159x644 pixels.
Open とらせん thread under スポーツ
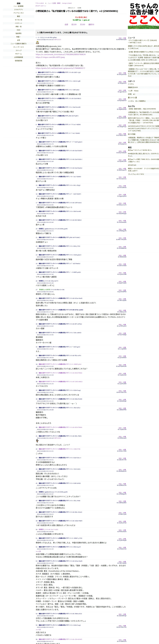click(x=131, y=84)
